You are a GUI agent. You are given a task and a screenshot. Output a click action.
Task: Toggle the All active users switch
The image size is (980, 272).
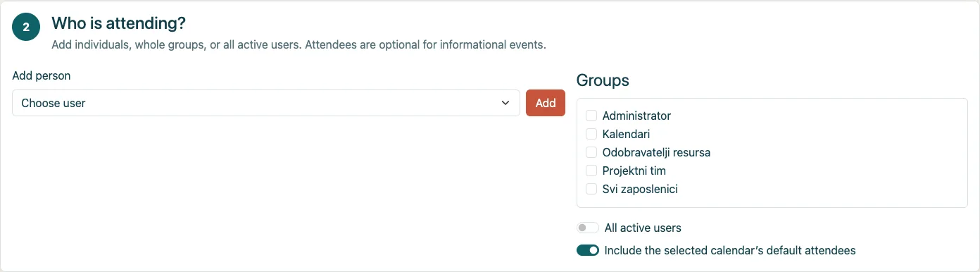588,228
